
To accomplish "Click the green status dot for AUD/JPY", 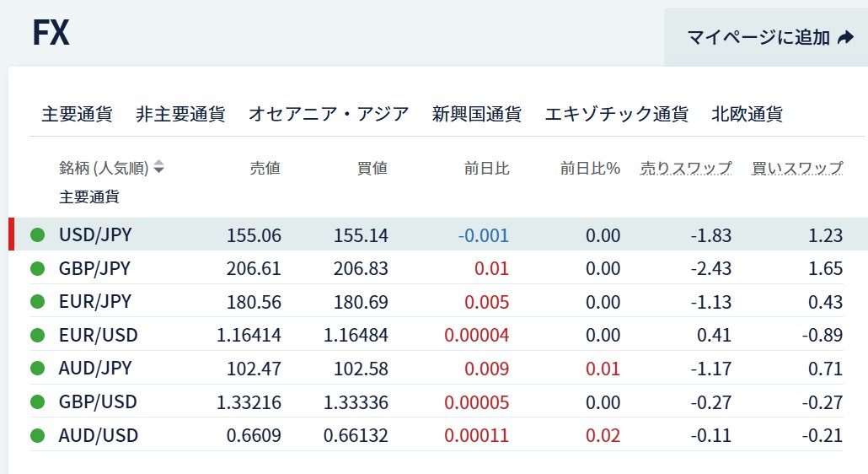I will [38, 369].
